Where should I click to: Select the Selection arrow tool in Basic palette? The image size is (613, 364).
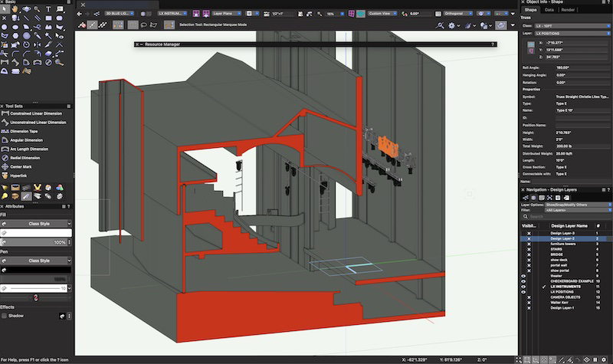(x=5, y=8)
